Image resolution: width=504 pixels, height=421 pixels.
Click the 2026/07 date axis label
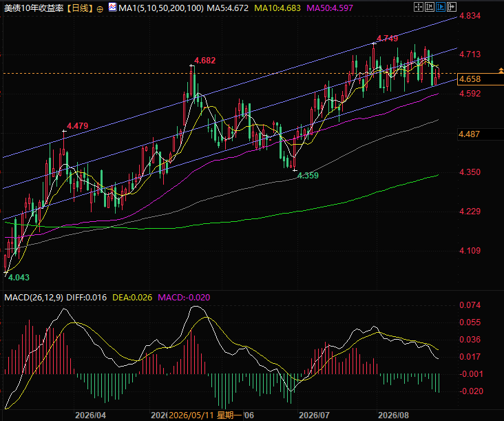point(314,415)
